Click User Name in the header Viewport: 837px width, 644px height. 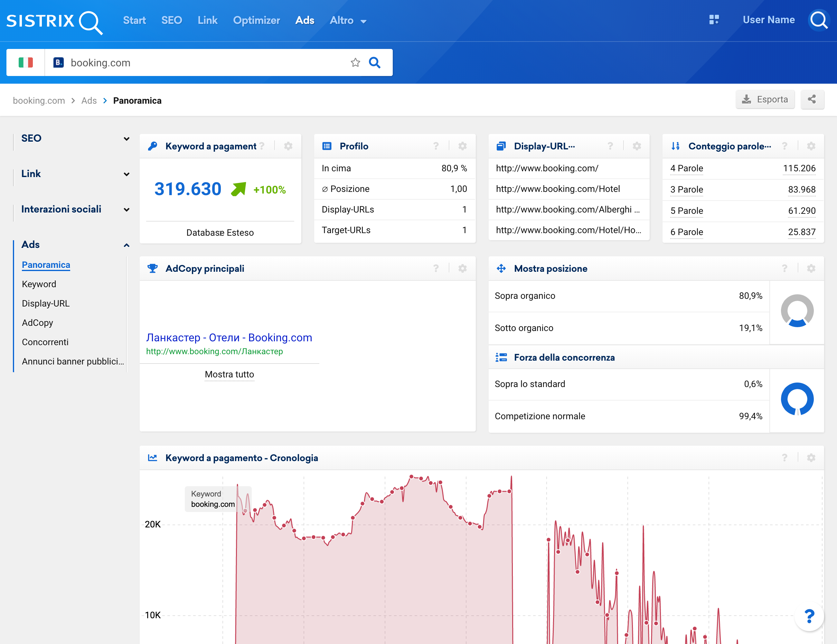[768, 20]
